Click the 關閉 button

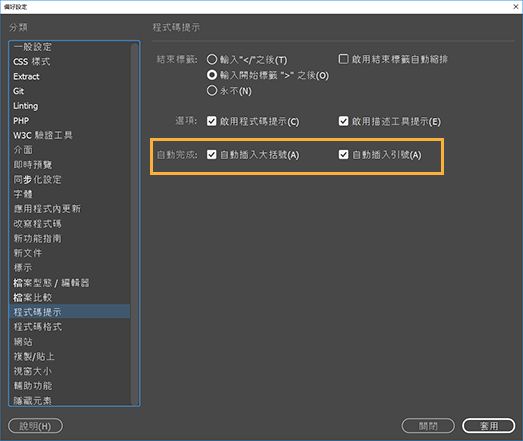click(x=428, y=426)
